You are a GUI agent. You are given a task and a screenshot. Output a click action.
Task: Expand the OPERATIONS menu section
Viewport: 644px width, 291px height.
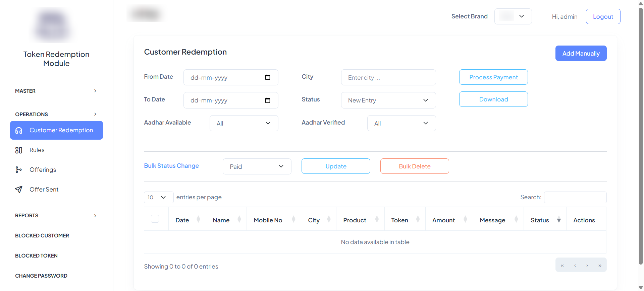point(56,114)
